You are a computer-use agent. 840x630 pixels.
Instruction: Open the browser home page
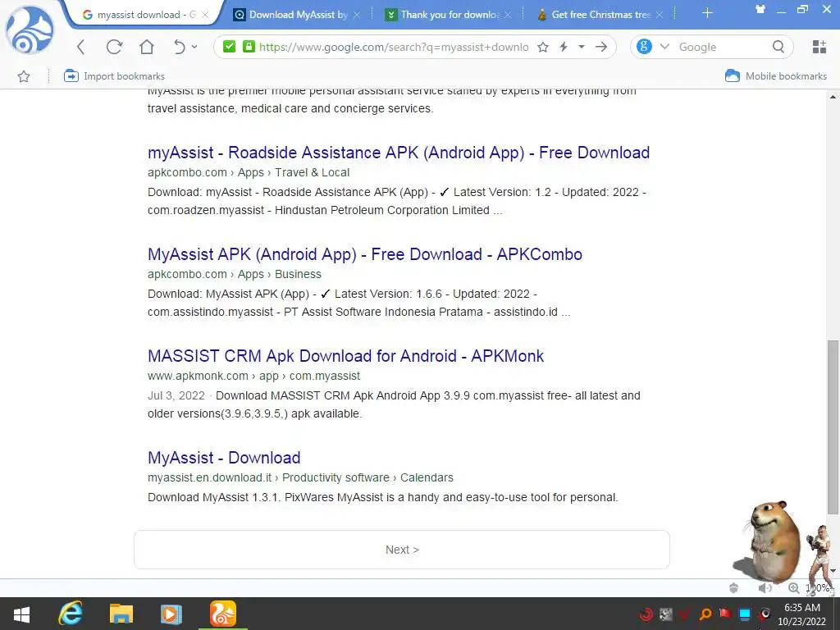click(146, 47)
